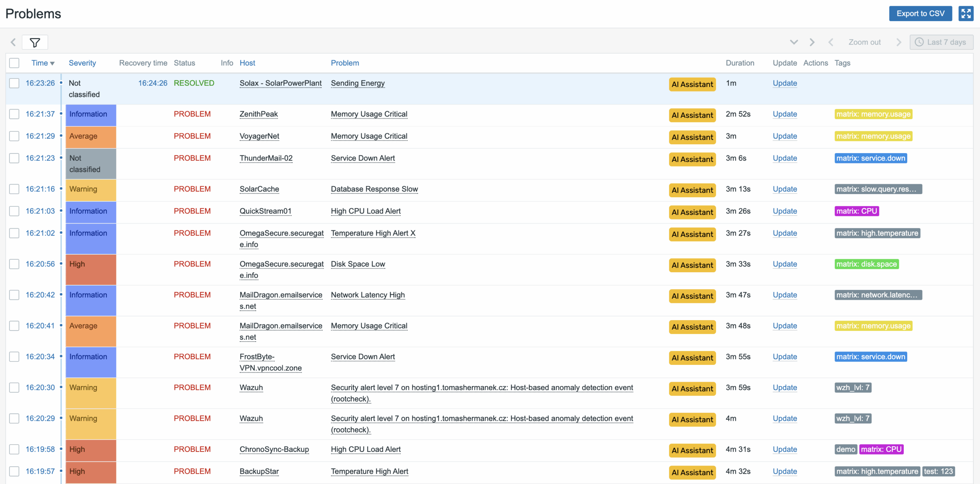
Task: Click right chevron next to down chevron
Action: [x=812, y=43]
